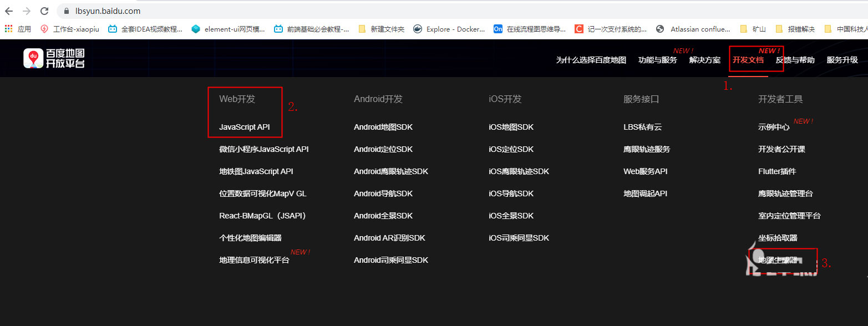Open the 坐标拾取器 link
This screenshot has width=868, height=326.
778,238
